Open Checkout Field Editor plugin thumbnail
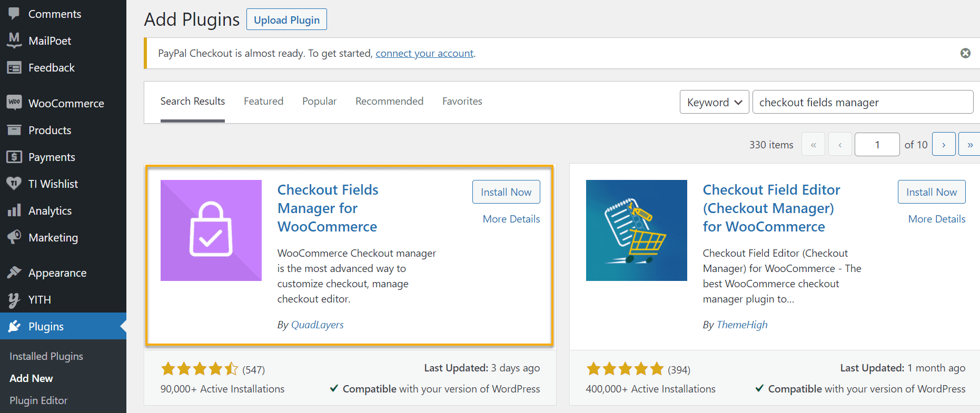 637,230
